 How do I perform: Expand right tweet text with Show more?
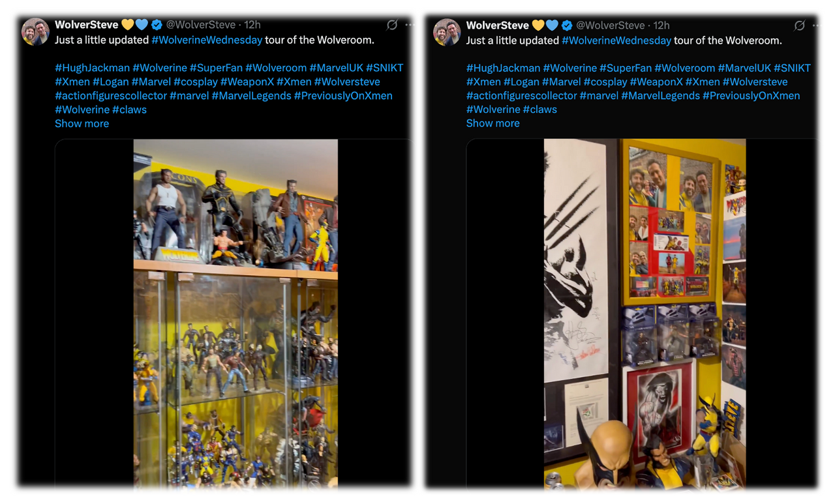coord(493,123)
